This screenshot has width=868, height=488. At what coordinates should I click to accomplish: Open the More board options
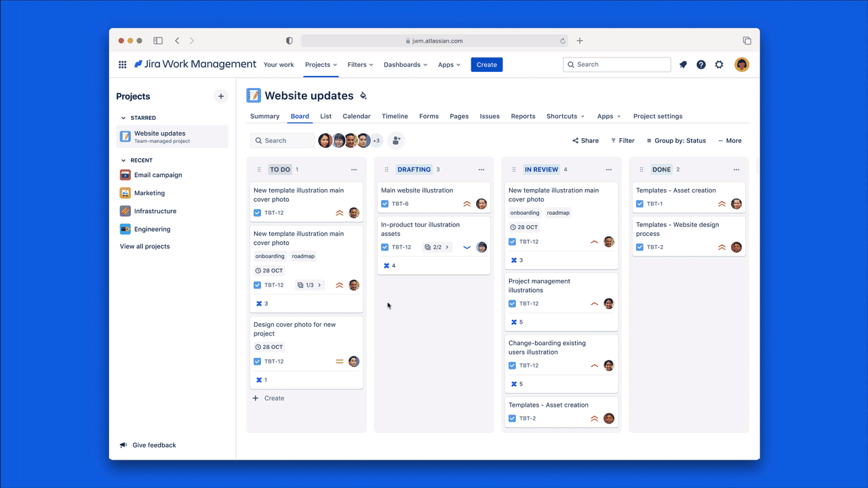[730, 141]
